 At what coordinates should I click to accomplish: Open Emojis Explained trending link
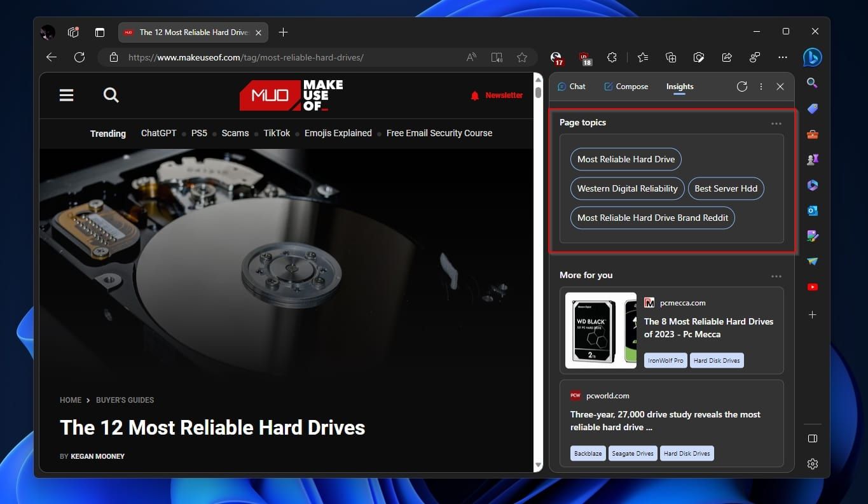[x=338, y=133]
